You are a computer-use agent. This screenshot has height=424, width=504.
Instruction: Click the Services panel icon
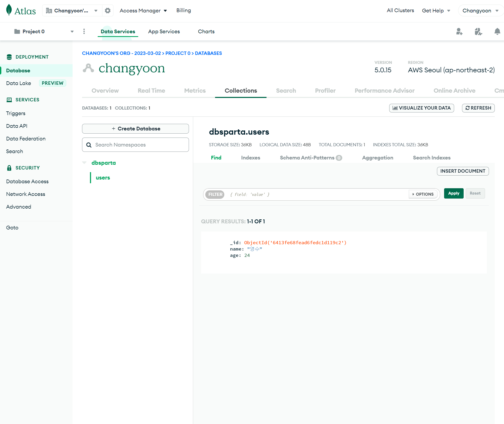click(x=9, y=100)
